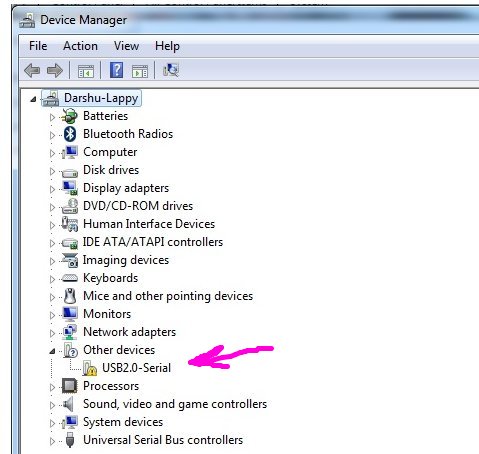Viewport: 479px width, 454px height.
Task: Select the IDE ATA/ATAPI controllers icon
Action: [70, 243]
